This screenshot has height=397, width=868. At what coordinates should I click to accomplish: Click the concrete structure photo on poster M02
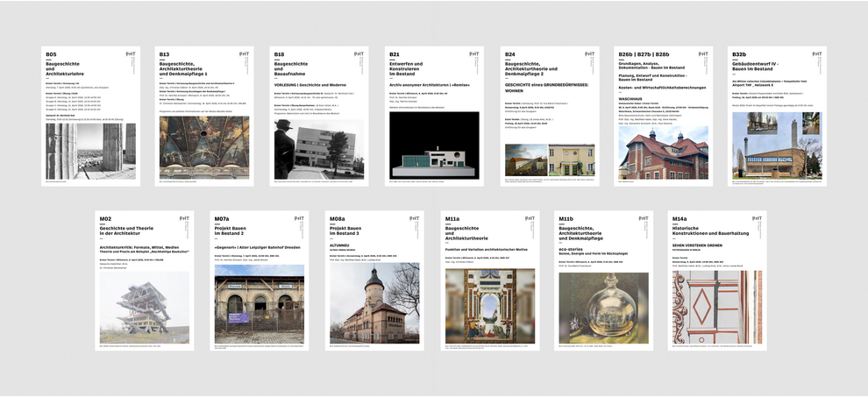pyautogui.click(x=144, y=308)
